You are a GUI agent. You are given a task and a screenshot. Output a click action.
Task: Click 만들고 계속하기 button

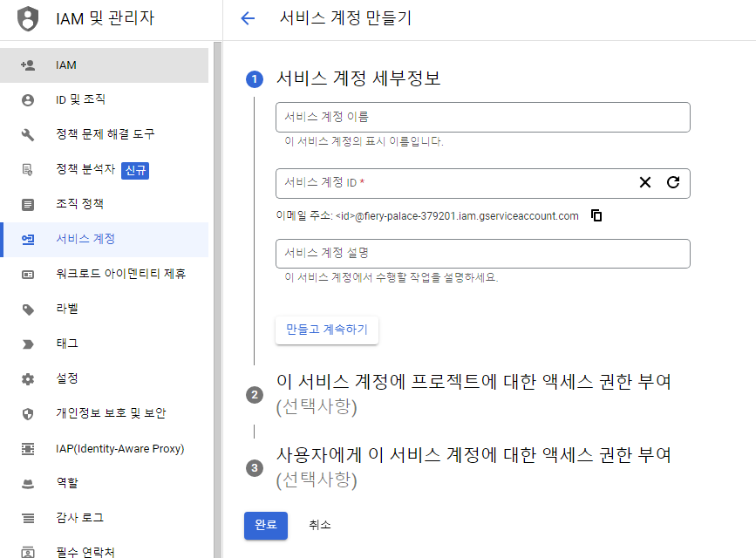point(327,330)
